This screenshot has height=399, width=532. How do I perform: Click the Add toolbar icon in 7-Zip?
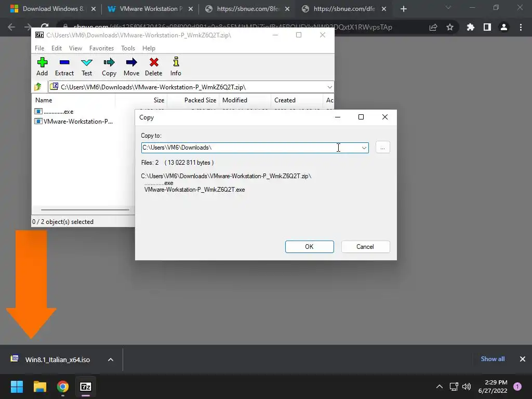pos(42,67)
